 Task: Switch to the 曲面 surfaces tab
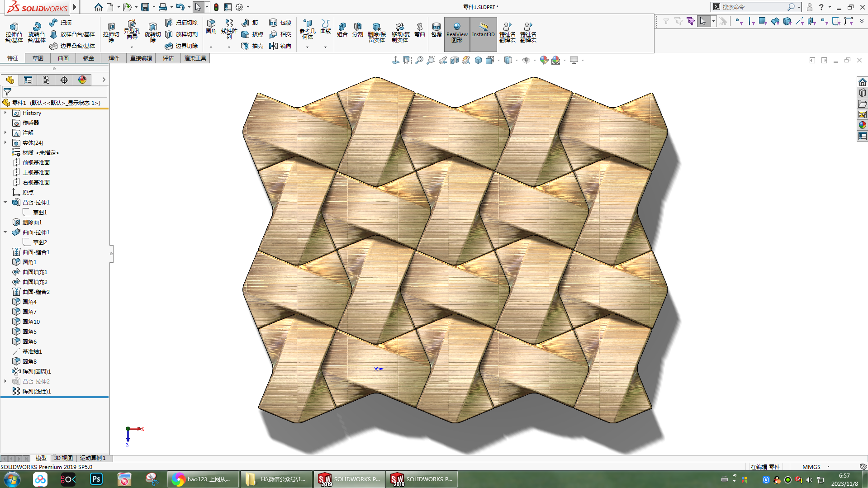click(63, 58)
